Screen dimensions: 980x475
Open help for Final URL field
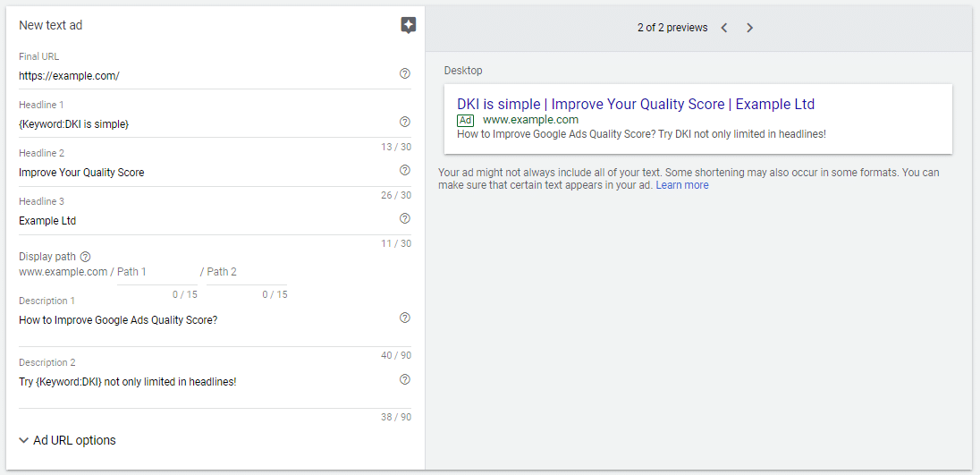click(404, 73)
